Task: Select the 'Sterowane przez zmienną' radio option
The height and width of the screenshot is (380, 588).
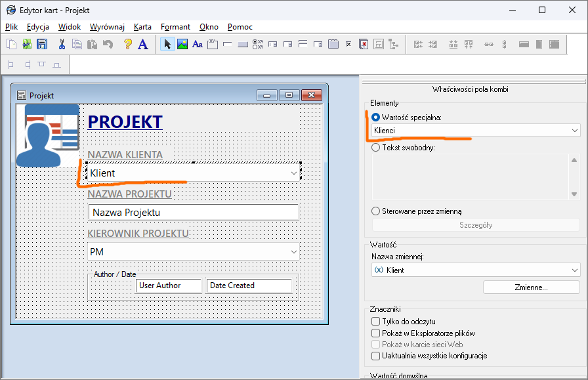Action: pos(376,211)
